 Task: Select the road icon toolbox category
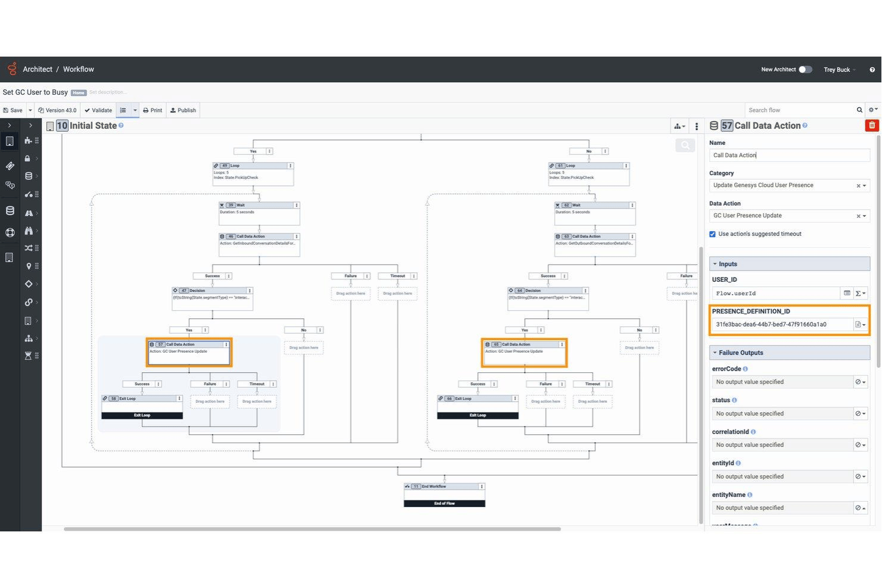28,213
